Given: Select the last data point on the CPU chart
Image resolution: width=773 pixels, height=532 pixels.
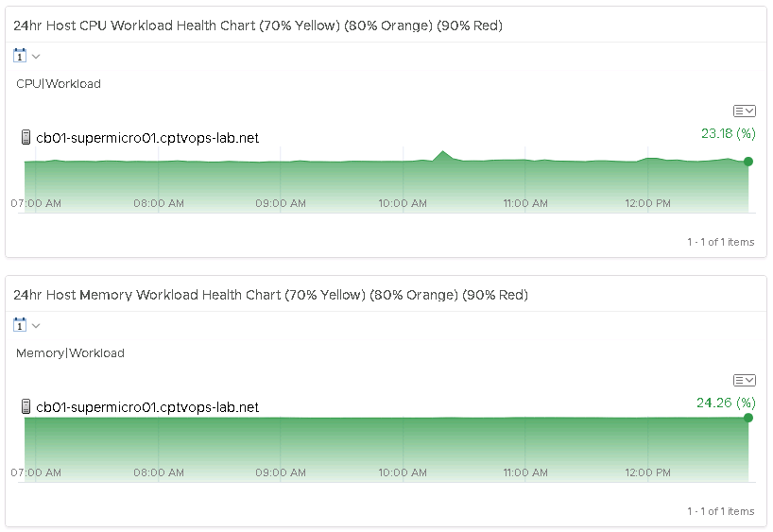Looking at the screenshot, I should [x=748, y=162].
